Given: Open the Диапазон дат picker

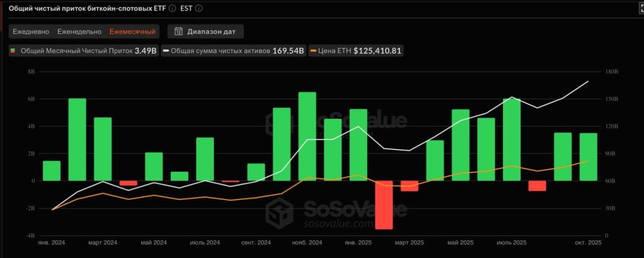Looking at the screenshot, I should pyautogui.click(x=206, y=31).
